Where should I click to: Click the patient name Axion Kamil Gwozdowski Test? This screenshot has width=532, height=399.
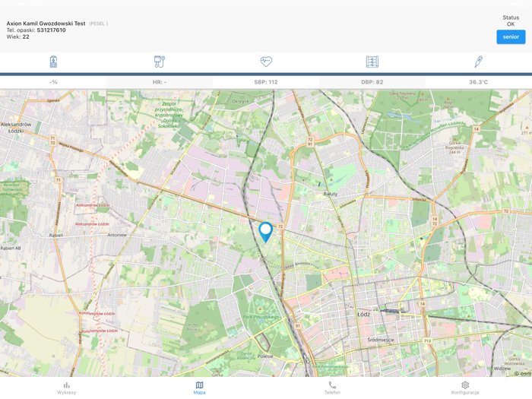pos(46,24)
